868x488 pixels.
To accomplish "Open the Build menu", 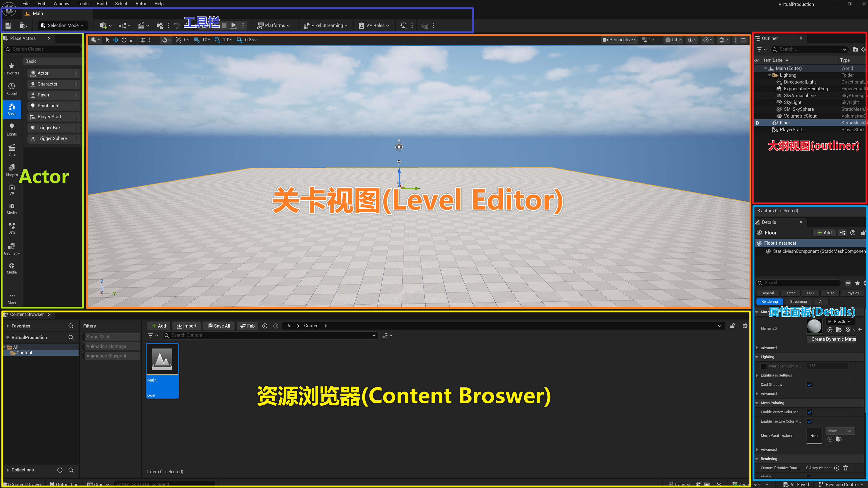I will (x=101, y=4).
